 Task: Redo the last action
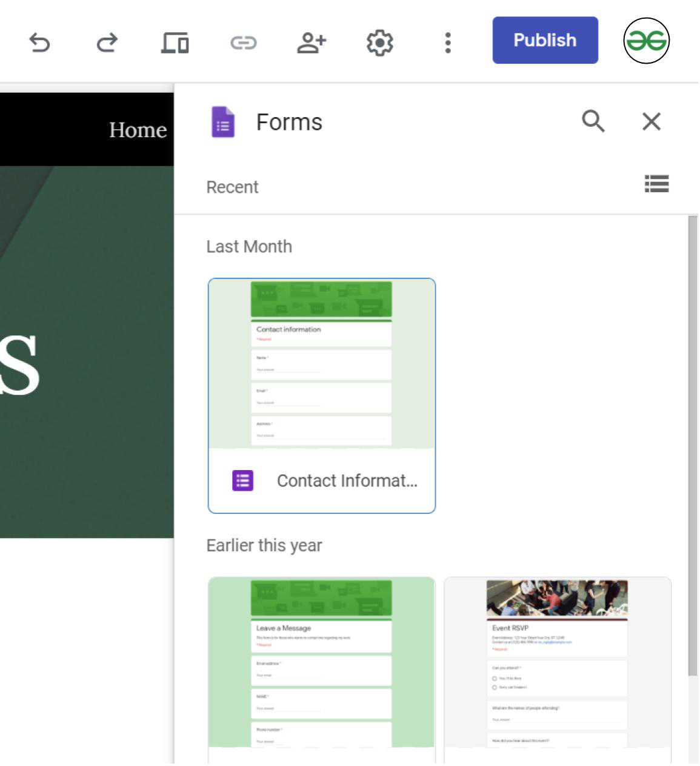(x=107, y=42)
